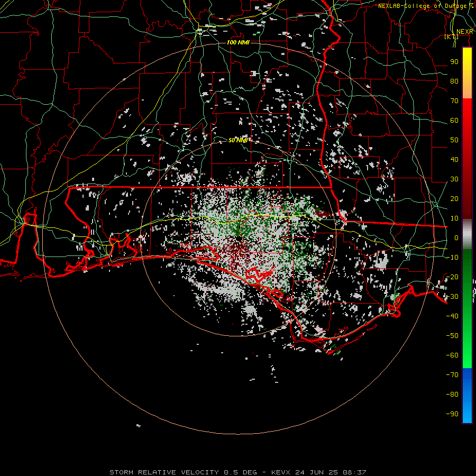Click the gray zero-velocity segment of color bar
Viewport: 476px width, 476px height.
[467, 234]
